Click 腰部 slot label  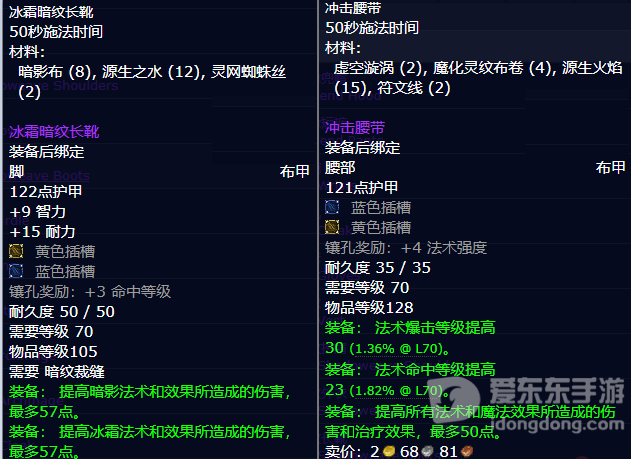(x=340, y=168)
